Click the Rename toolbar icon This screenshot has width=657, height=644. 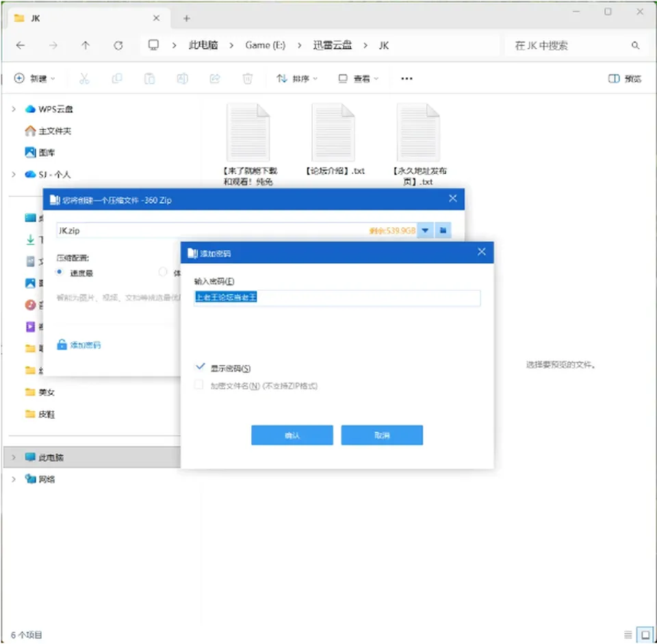(182, 78)
